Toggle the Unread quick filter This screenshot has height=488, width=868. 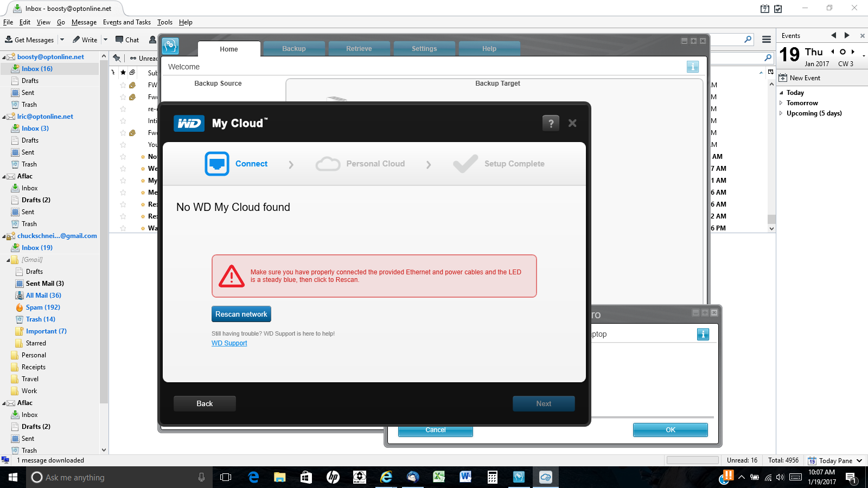143,58
